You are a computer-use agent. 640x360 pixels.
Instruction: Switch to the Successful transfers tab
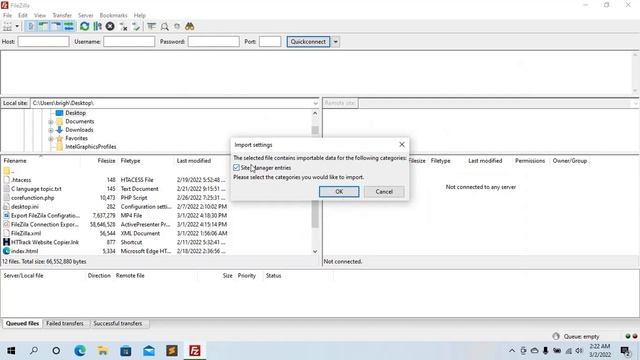point(118,324)
